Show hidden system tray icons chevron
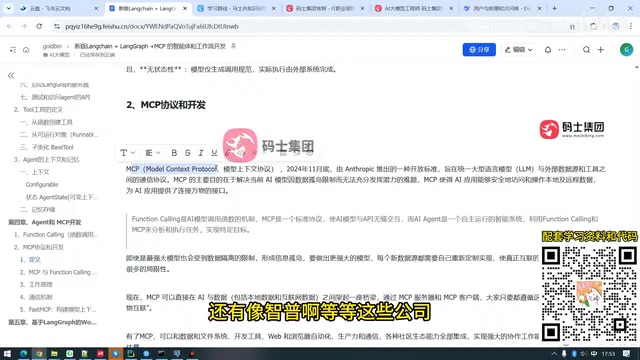 (x=554, y=354)
